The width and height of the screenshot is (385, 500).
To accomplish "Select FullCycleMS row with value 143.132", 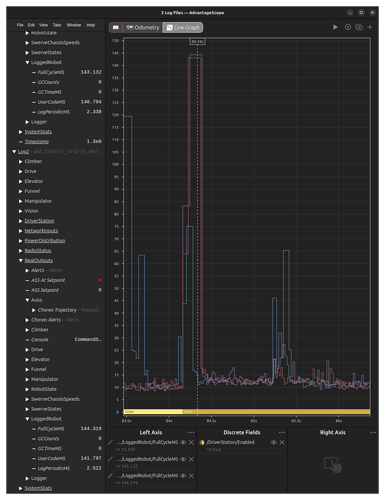I will (x=67, y=72).
